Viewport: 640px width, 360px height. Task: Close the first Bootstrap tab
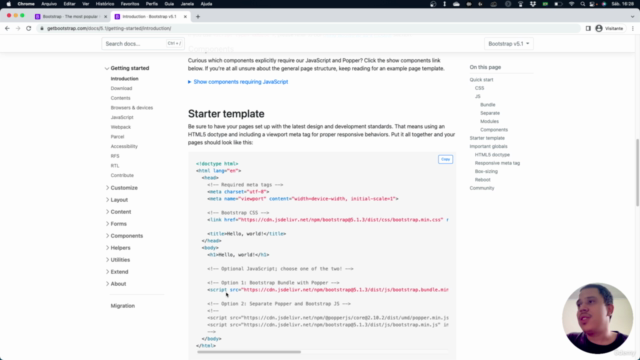click(105, 17)
